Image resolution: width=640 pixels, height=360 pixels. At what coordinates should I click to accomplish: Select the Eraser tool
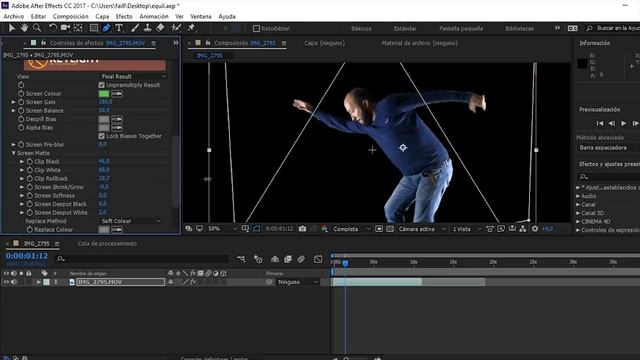point(160,28)
